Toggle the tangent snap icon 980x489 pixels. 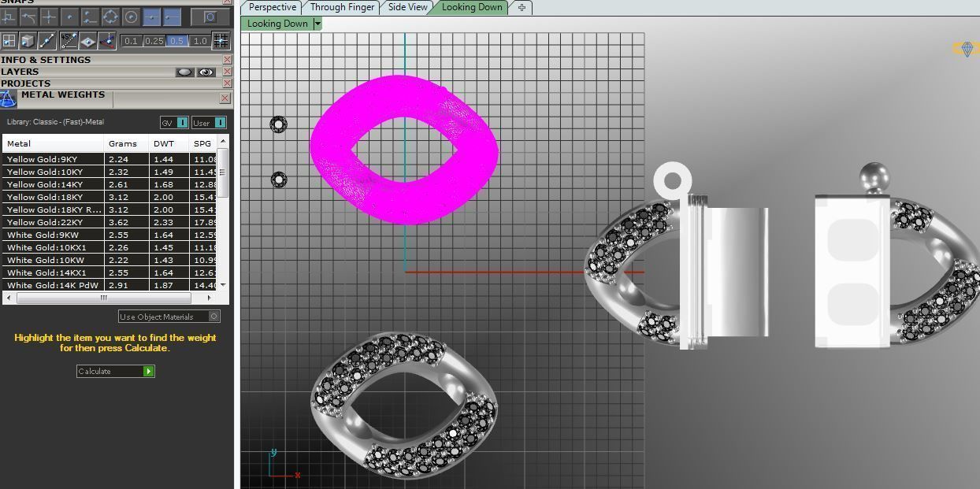pos(28,17)
